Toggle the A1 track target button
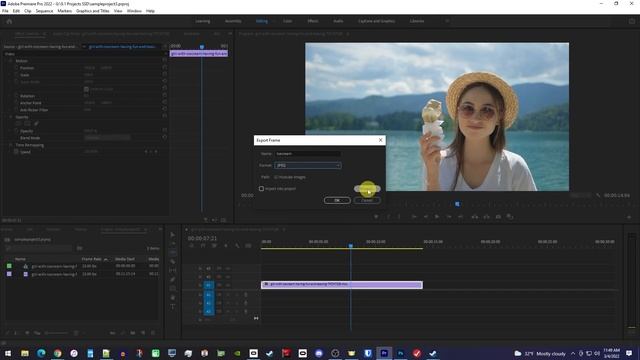 (x=209, y=294)
